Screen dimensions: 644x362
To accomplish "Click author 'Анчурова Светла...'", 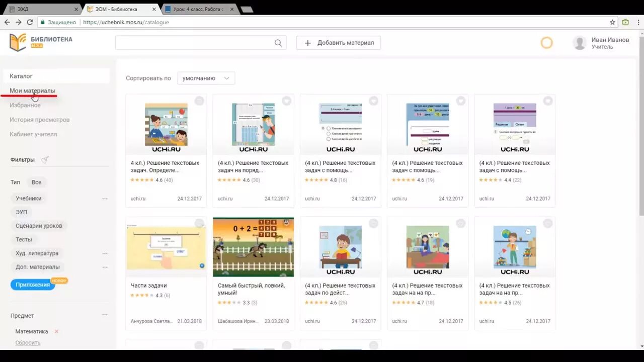I will tap(151, 321).
